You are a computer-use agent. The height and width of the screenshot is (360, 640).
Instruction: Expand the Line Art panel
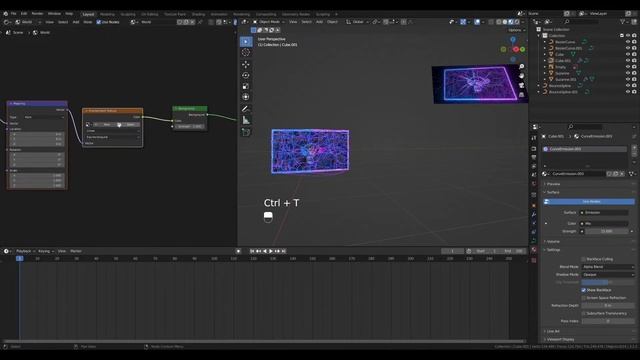coord(553,331)
